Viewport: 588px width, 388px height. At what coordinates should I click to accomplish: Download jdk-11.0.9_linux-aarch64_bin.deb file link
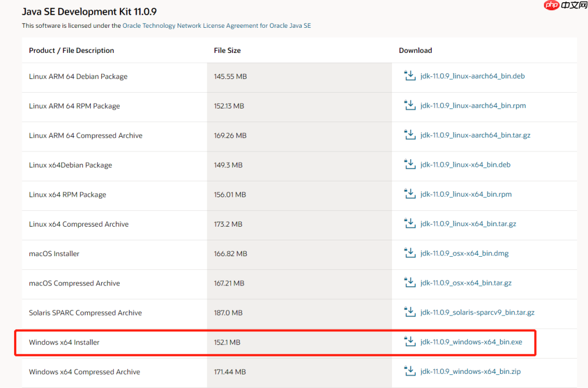point(473,76)
